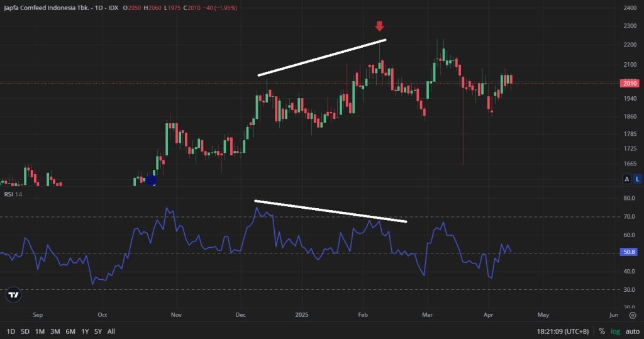Image resolution: width=644 pixels, height=339 pixels.
Task: Select the 1Y date range
Action: [85, 331]
